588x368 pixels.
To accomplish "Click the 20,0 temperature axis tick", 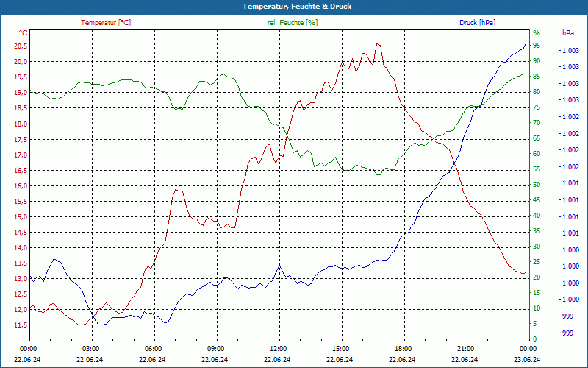I will (x=21, y=62).
